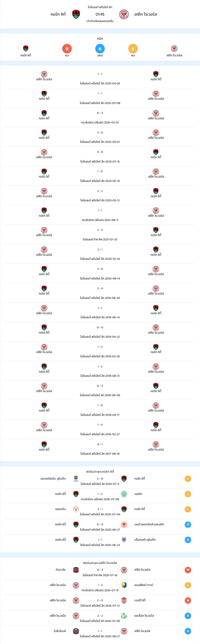Click the red 9 wins circle in H2H

[x=67, y=49]
